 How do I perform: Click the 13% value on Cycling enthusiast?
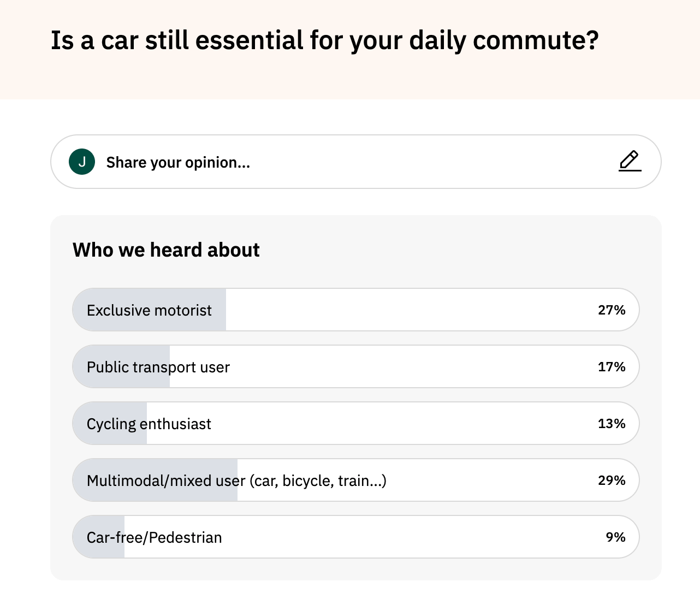(612, 424)
